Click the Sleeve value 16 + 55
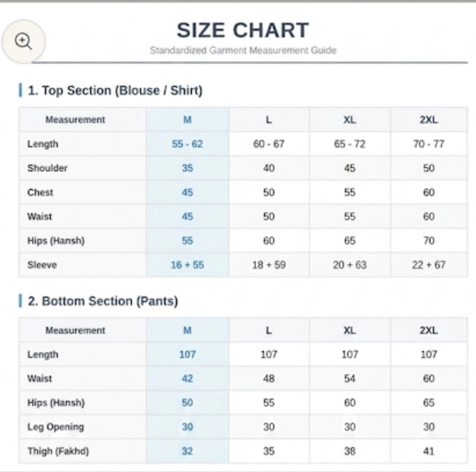This screenshot has width=476, height=472. click(187, 265)
